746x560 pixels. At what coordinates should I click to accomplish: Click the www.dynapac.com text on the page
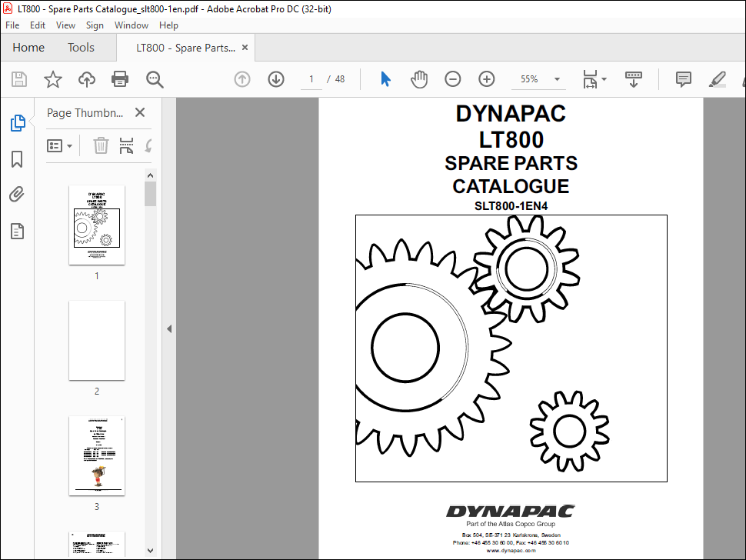tap(511, 551)
